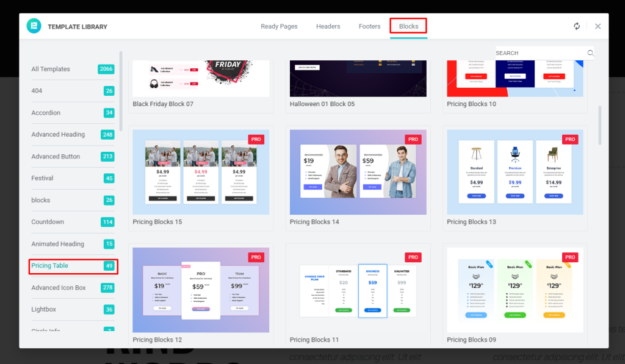Open the Pricing Blocks 15 thumbnail
The width and height of the screenshot is (625, 364).
[201, 172]
